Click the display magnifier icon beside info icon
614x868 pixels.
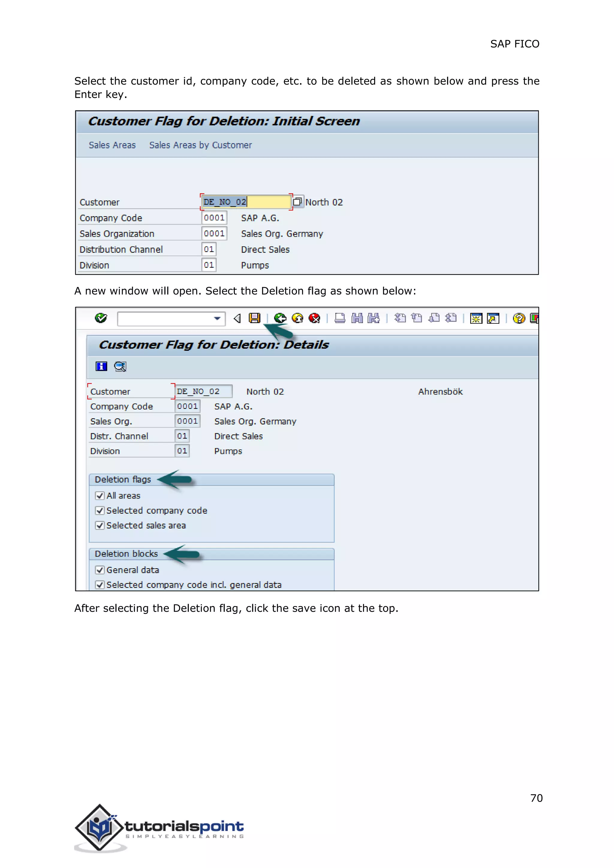click(x=120, y=366)
